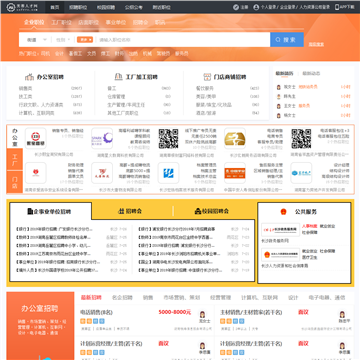Open 招聘职位 in the top navigation
The image size is (360, 360).
click(78, 7)
